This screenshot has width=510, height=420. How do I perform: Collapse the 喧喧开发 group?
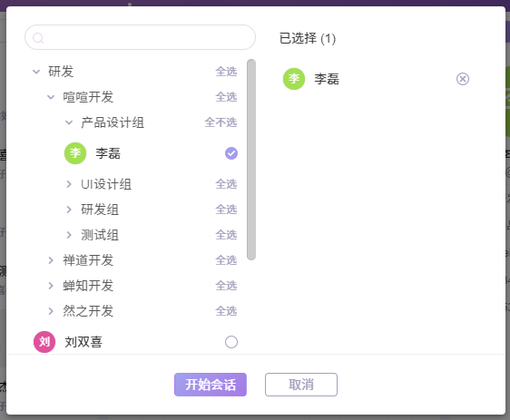coord(51,97)
